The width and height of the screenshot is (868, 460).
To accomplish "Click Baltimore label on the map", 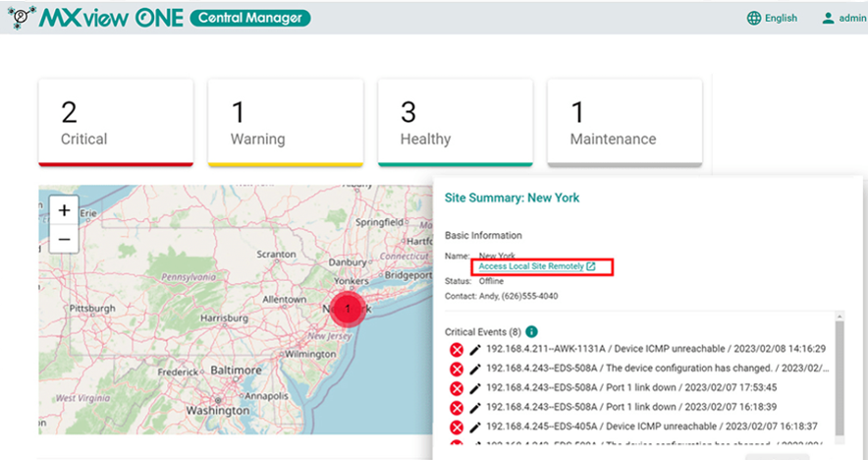I will coord(236,370).
